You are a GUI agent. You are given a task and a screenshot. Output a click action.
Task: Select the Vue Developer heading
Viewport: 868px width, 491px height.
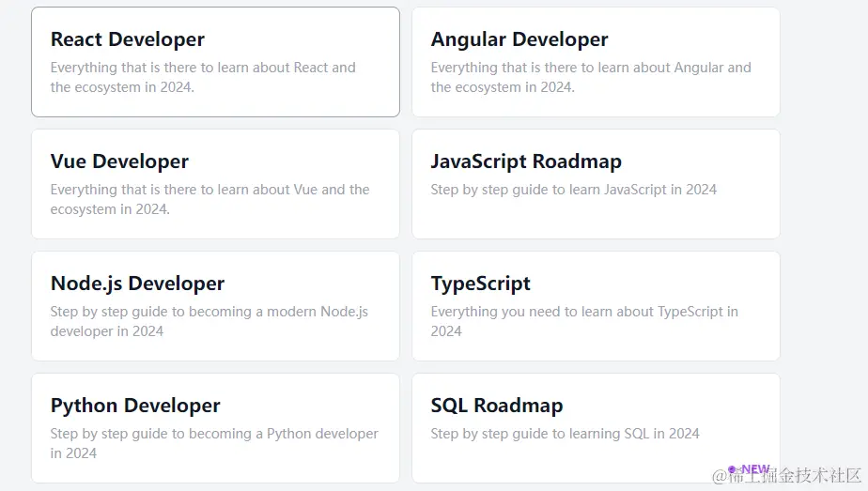pos(119,161)
